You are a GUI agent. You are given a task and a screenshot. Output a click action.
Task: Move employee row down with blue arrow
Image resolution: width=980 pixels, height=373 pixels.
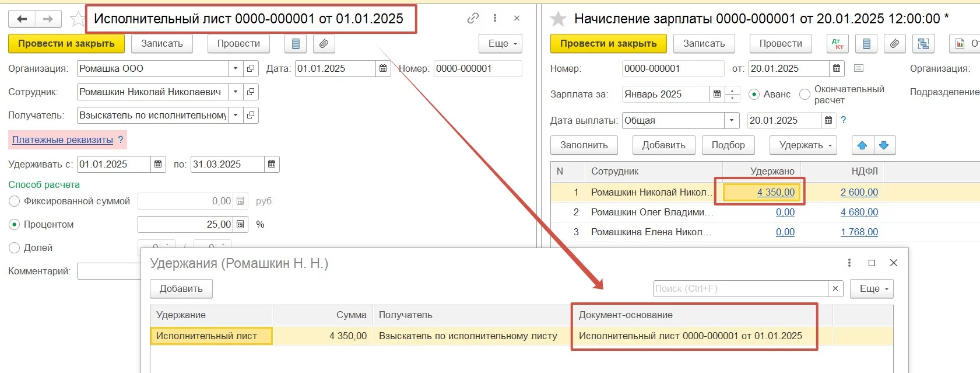[884, 145]
